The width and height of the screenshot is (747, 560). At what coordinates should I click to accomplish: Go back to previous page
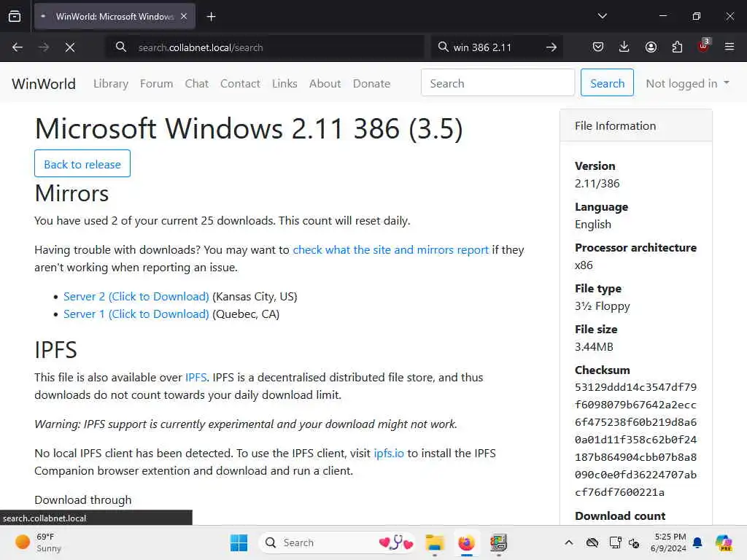coord(18,47)
